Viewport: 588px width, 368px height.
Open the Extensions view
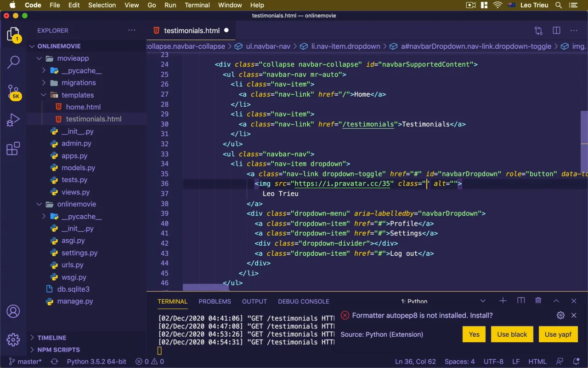(13, 149)
